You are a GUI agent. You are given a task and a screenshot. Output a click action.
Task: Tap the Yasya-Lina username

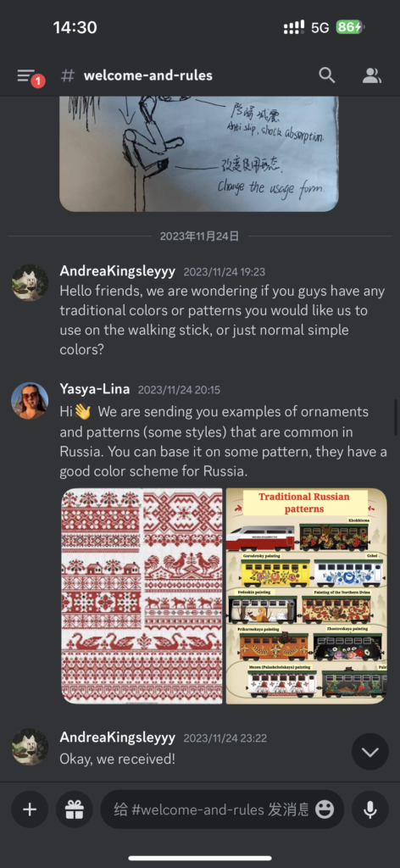pyautogui.click(x=95, y=388)
